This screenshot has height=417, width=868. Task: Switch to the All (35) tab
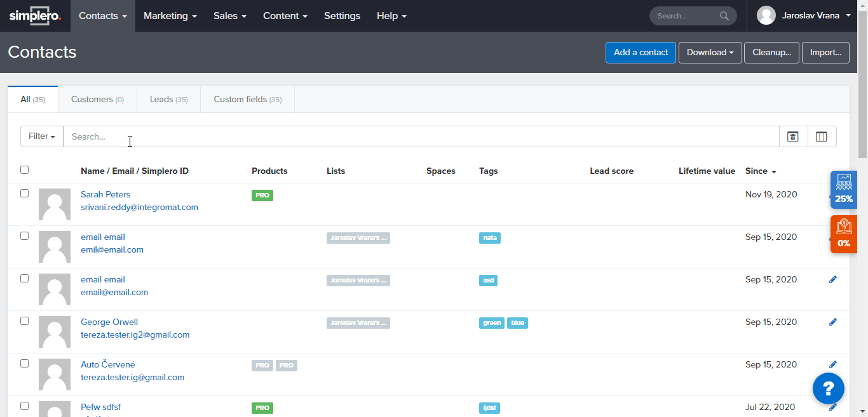33,100
